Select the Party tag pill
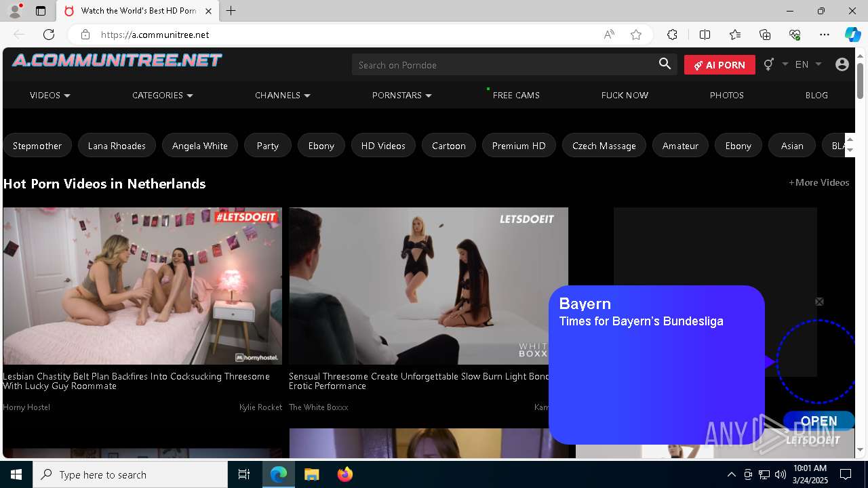This screenshot has height=488, width=868. pyautogui.click(x=268, y=146)
